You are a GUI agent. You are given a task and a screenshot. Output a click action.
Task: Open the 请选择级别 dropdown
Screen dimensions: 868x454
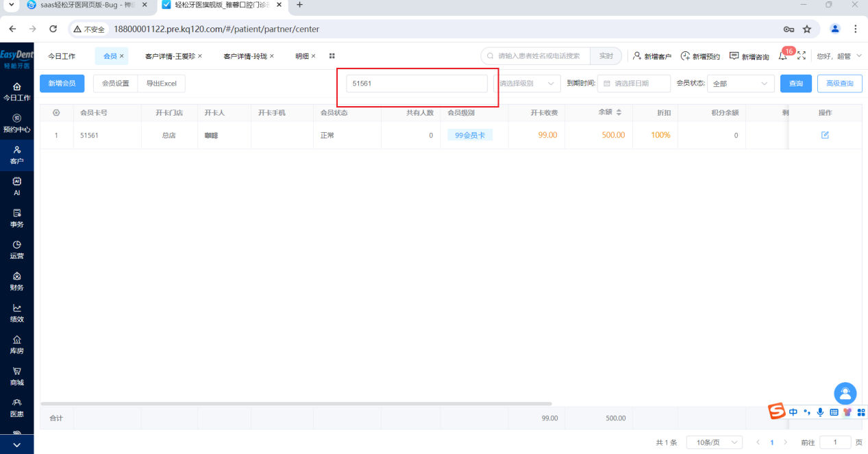(527, 84)
